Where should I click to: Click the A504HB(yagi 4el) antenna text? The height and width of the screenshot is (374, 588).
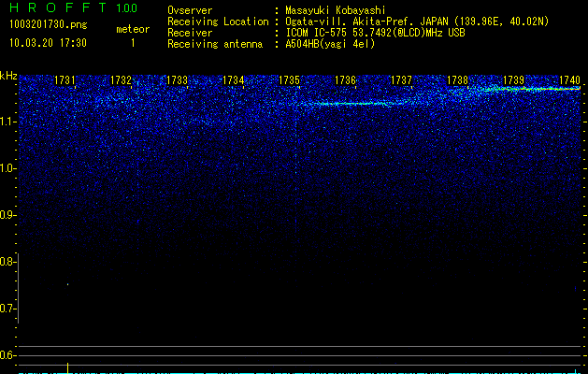point(330,44)
